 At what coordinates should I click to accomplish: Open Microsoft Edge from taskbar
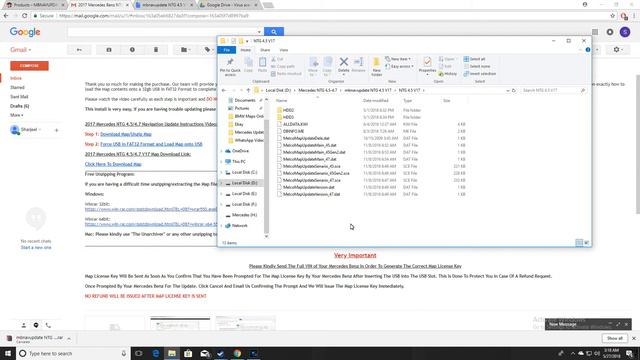pyautogui.click(x=156, y=353)
